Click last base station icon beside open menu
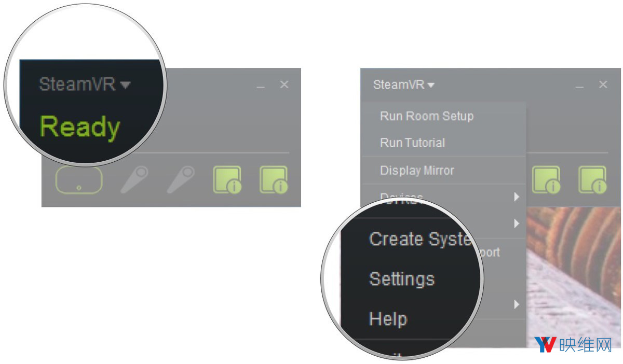The image size is (623, 364). [592, 179]
